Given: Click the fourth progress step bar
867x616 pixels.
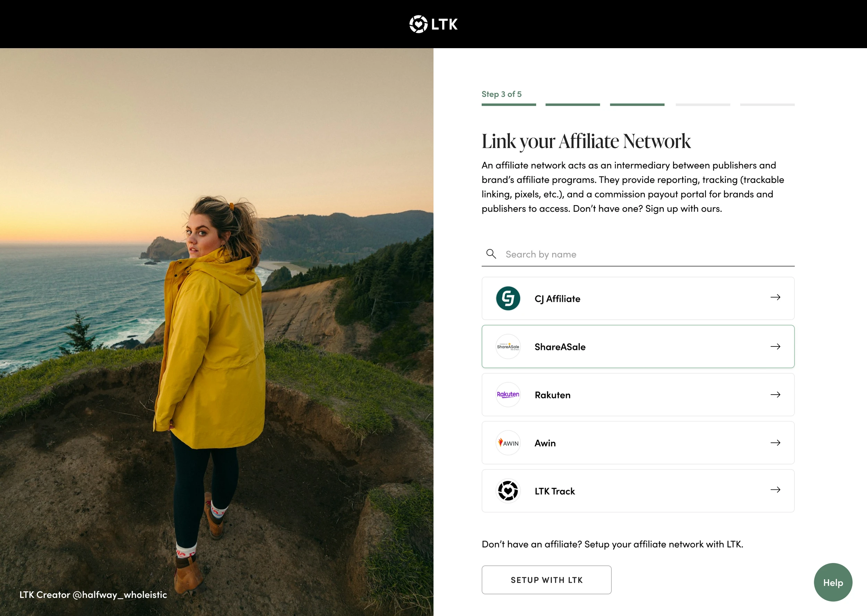Looking at the screenshot, I should point(703,105).
